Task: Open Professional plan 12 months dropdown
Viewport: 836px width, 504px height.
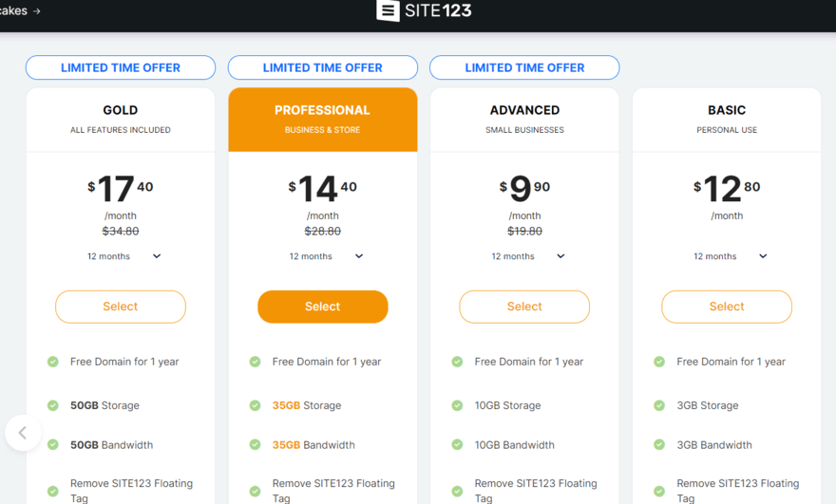Action: click(326, 256)
